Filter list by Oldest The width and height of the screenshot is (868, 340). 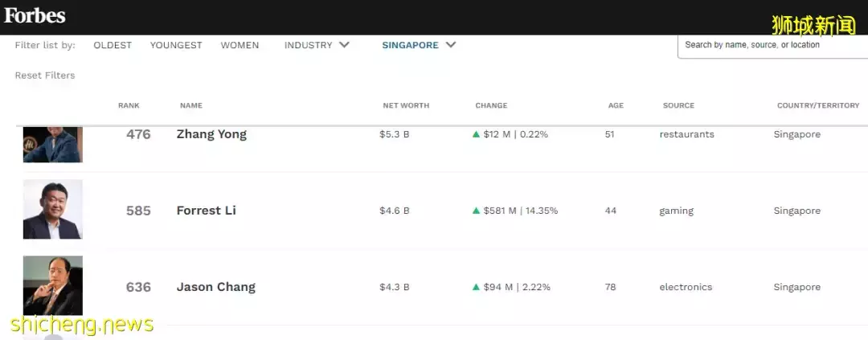click(x=113, y=45)
